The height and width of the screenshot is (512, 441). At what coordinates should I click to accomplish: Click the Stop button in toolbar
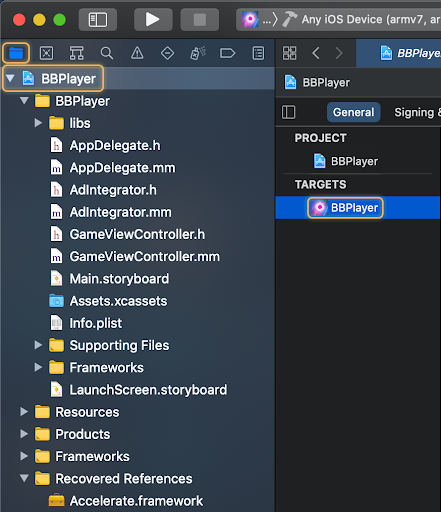coord(200,20)
